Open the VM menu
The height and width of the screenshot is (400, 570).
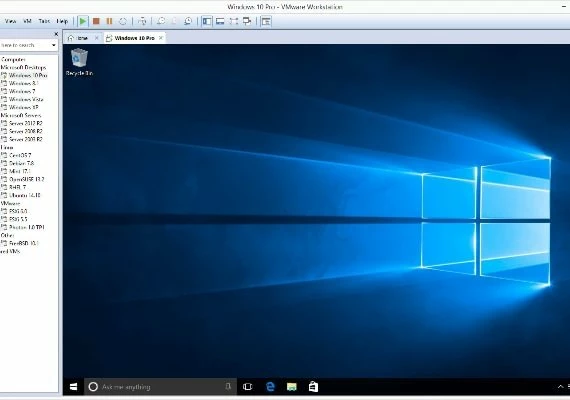(27, 21)
